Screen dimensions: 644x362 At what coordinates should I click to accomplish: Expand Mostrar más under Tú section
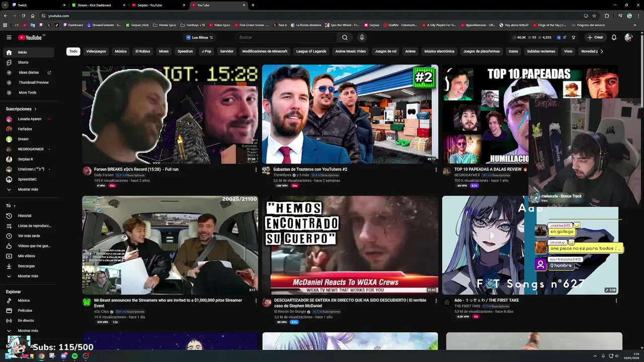coord(29,276)
